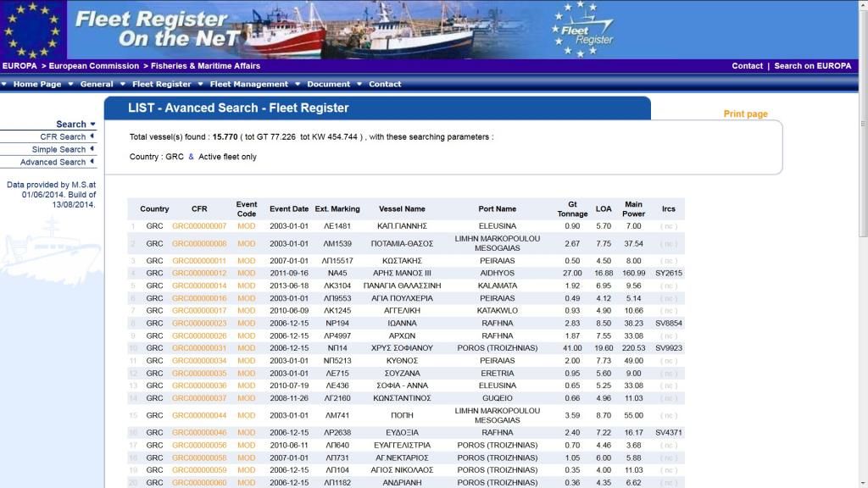The image size is (868, 488).
Task: Click the EU flag logo
Action: [33, 30]
